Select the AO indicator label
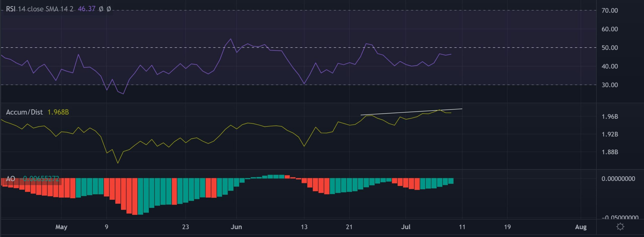644x237 pixels. pyautogui.click(x=11, y=179)
